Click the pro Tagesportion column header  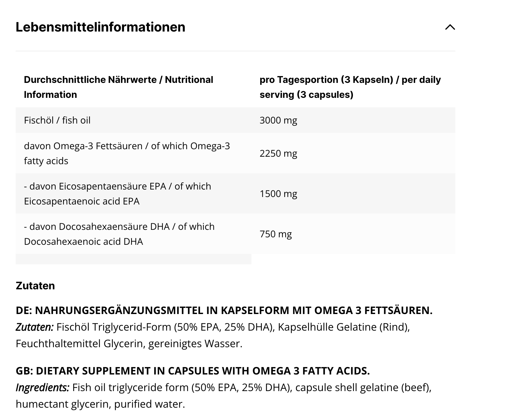tap(350, 87)
